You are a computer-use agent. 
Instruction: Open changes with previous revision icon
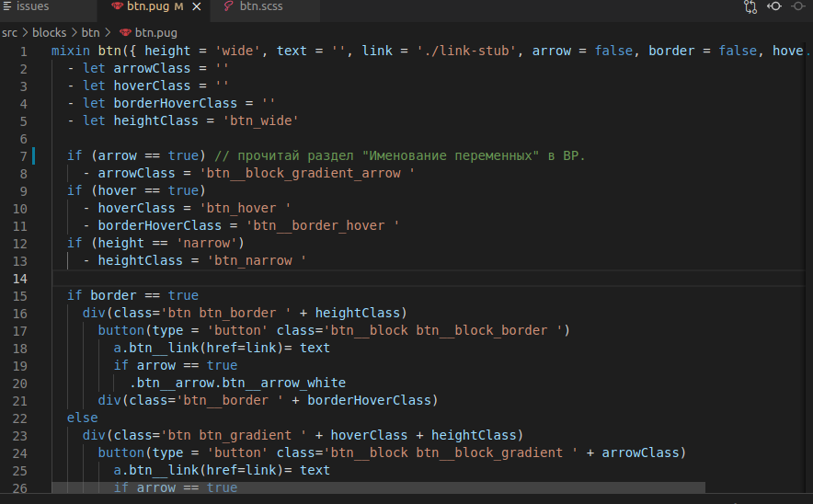click(774, 6)
